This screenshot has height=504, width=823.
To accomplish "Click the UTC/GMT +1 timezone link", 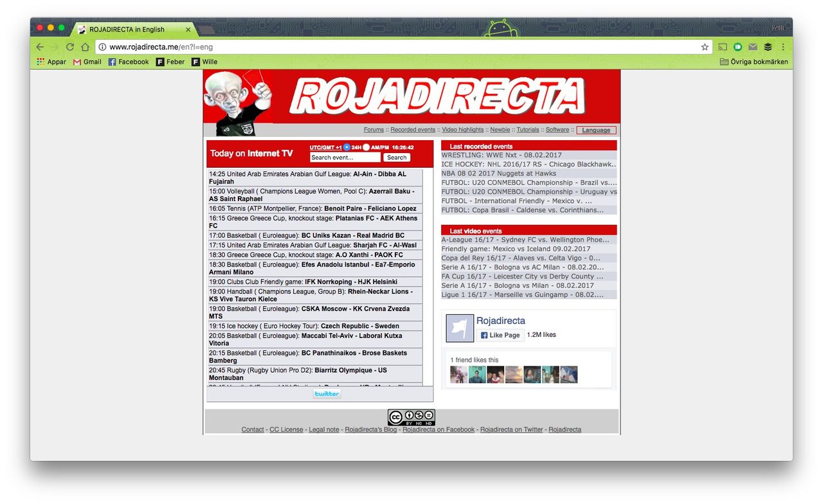I will pyautogui.click(x=326, y=147).
